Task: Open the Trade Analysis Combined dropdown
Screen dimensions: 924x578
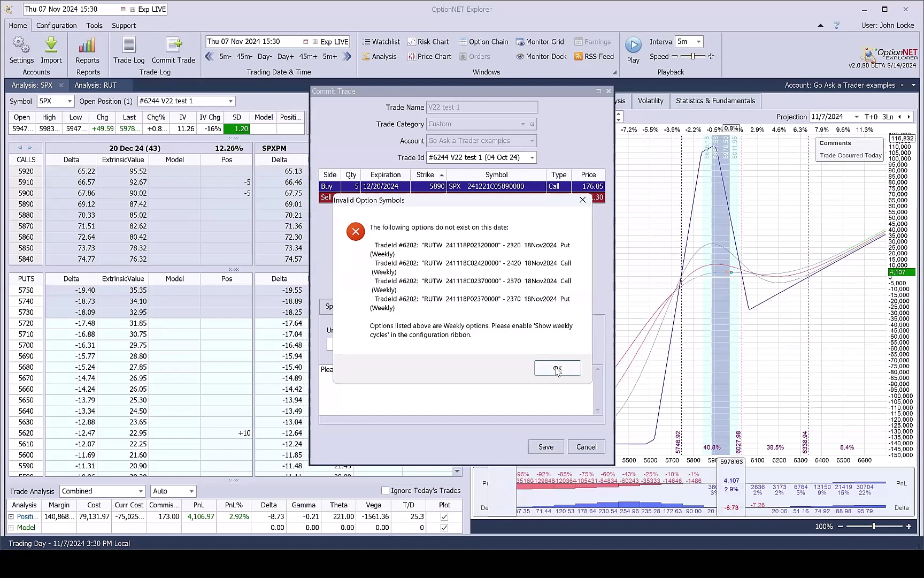Action: (x=141, y=491)
